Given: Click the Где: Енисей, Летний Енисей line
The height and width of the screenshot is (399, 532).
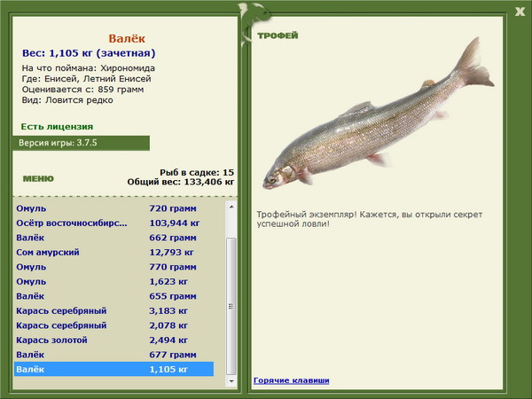Looking at the screenshot, I should click(87, 79).
